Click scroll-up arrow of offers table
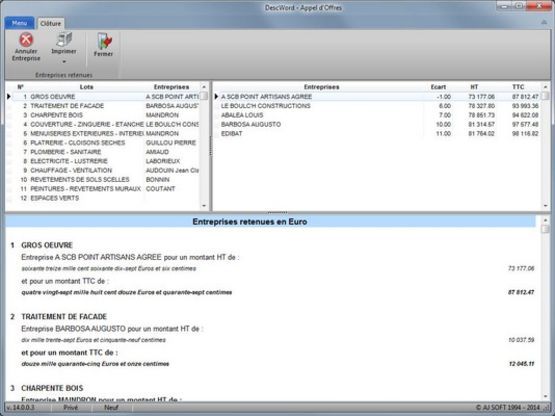 tap(545, 87)
